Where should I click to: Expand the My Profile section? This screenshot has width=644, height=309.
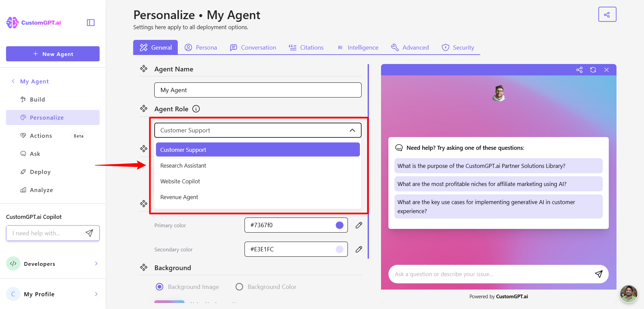(96, 294)
